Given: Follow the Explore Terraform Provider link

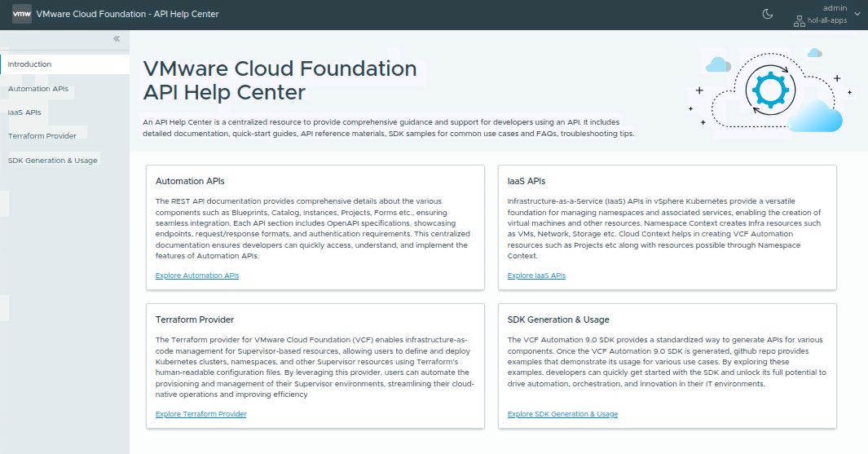Looking at the screenshot, I should point(201,413).
